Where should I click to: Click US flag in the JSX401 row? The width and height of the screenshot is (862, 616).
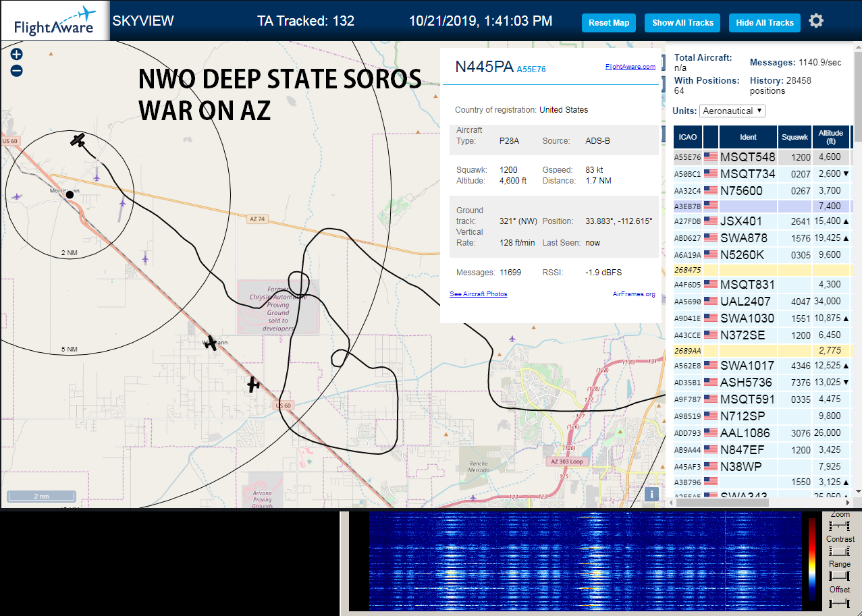click(x=710, y=221)
